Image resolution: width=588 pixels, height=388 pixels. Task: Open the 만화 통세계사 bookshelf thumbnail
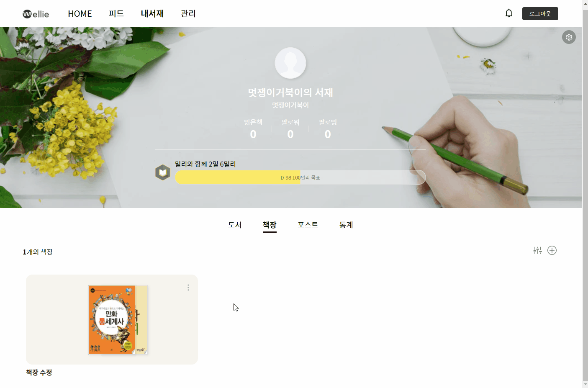click(x=112, y=319)
